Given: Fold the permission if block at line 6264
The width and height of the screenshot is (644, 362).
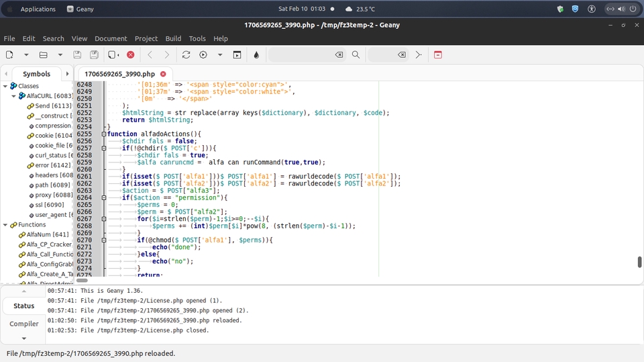Looking at the screenshot, I should (x=104, y=198).
